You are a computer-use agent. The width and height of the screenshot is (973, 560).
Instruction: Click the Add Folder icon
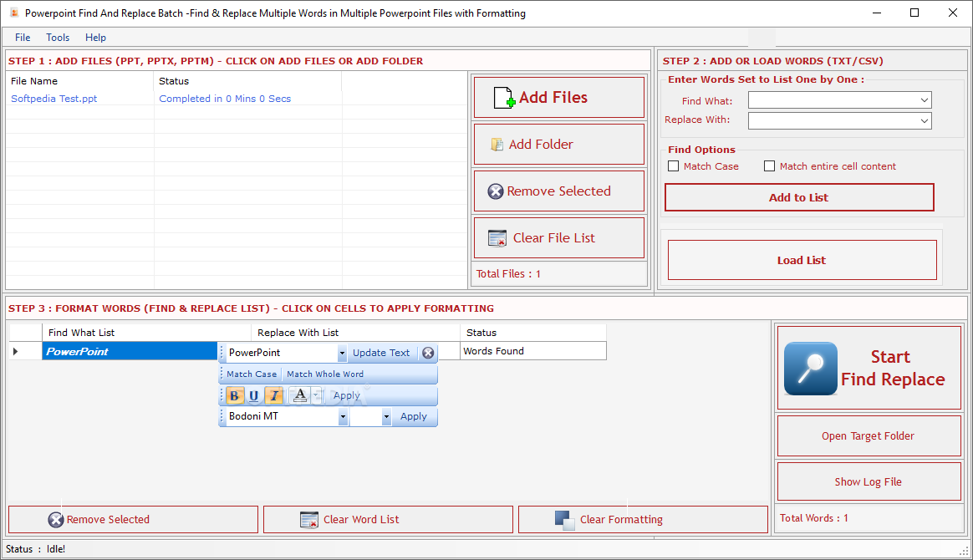[497, 145]
